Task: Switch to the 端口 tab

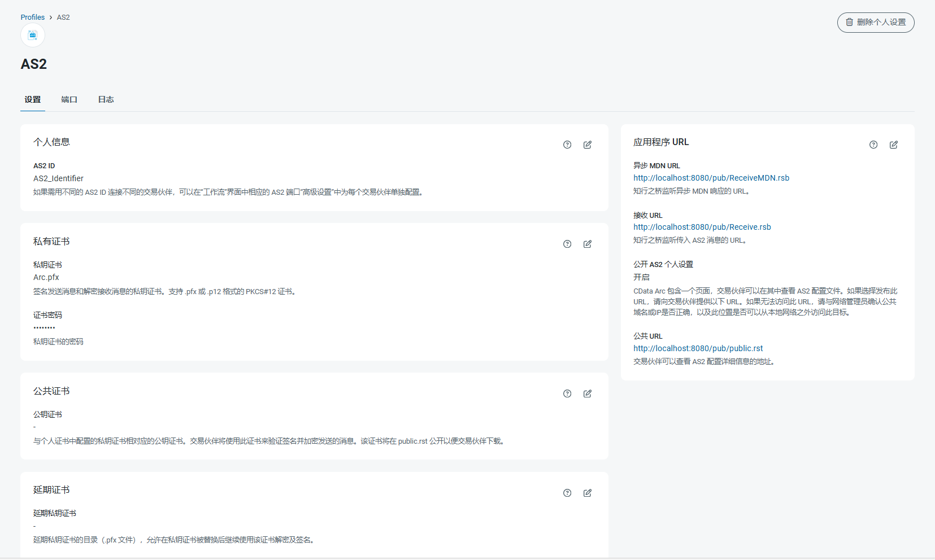Action: pos(69,99)
